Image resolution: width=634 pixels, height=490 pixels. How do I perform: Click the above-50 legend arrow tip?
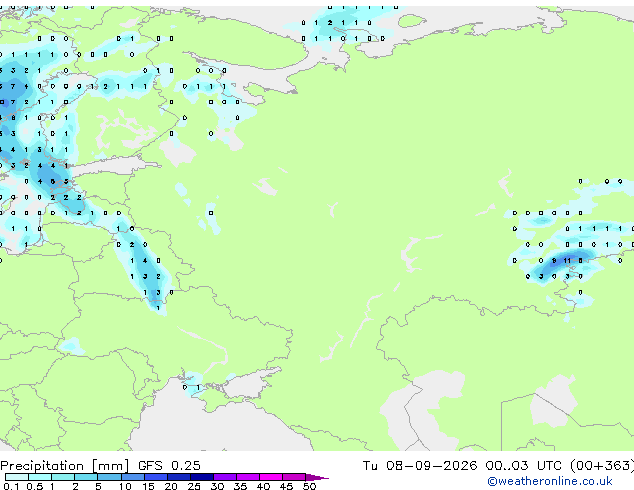317,477
